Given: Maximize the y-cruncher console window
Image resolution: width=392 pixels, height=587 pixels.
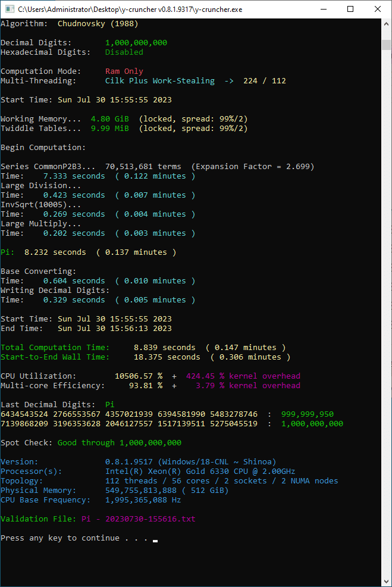Looking at the screenshot, I should click(350, 9).
